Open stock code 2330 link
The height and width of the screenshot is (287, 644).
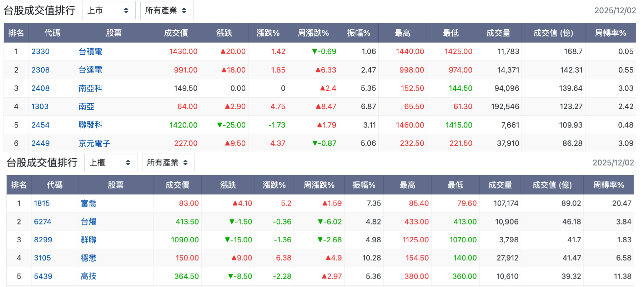(x=40, y=51)
